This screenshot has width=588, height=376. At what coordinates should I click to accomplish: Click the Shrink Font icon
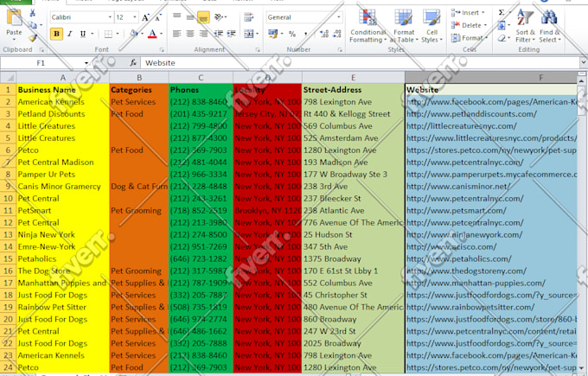coord(158,17)
